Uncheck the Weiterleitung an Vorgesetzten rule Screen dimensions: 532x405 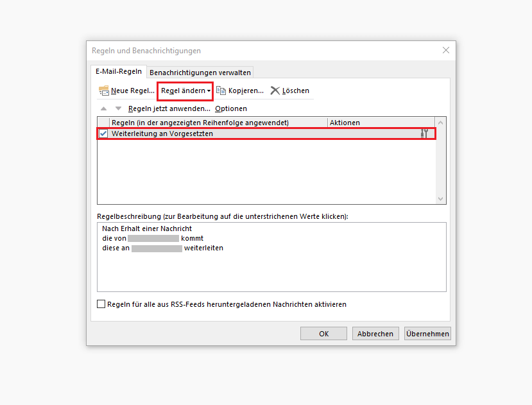(x=103, y=134)
